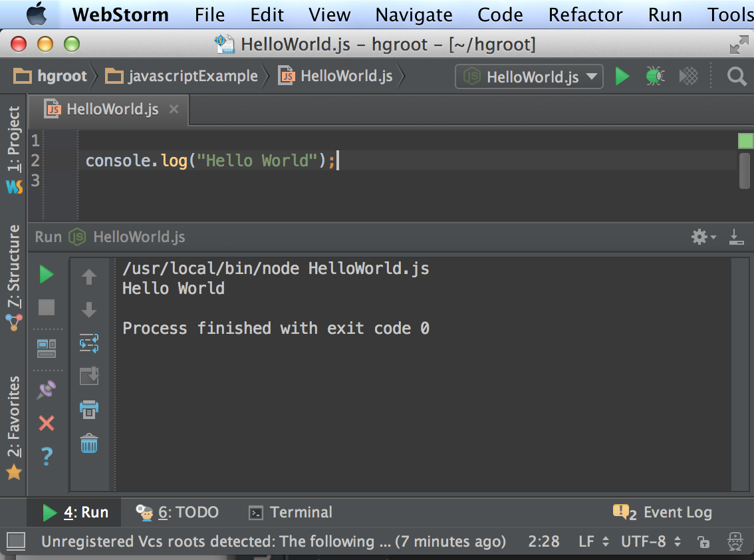The height and width of the screenshot is (560, 754).
Task: Click 'Process finished with exit code 0' text
Action: click(x=276, y=328)
